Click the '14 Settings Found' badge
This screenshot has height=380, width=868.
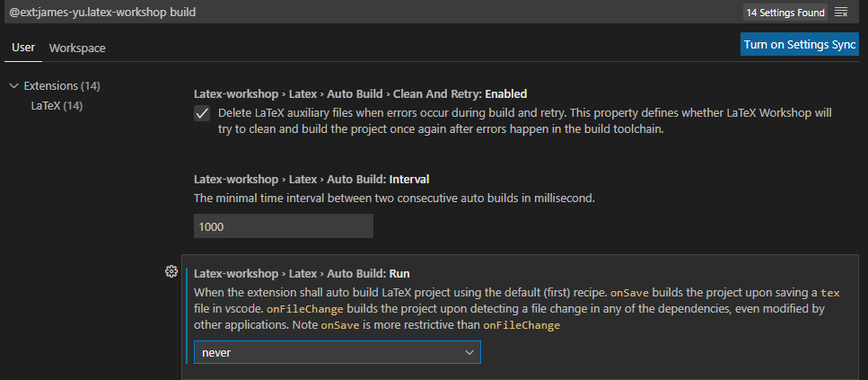(785, 13)
